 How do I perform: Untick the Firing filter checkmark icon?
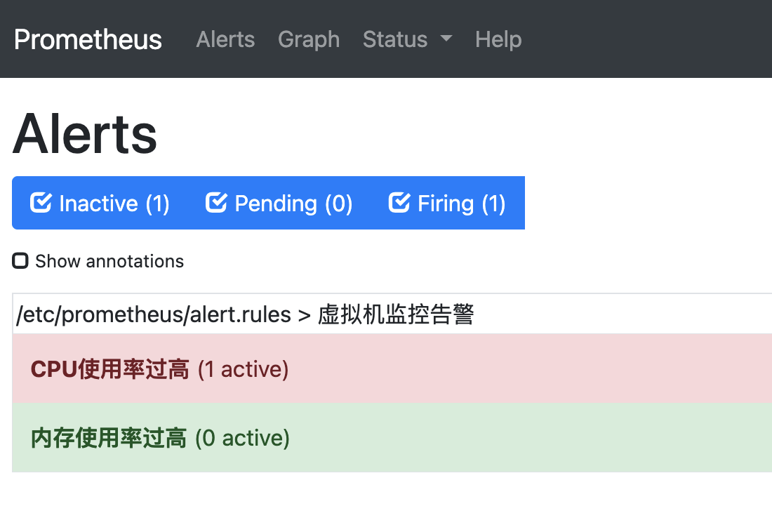(399, 203)
